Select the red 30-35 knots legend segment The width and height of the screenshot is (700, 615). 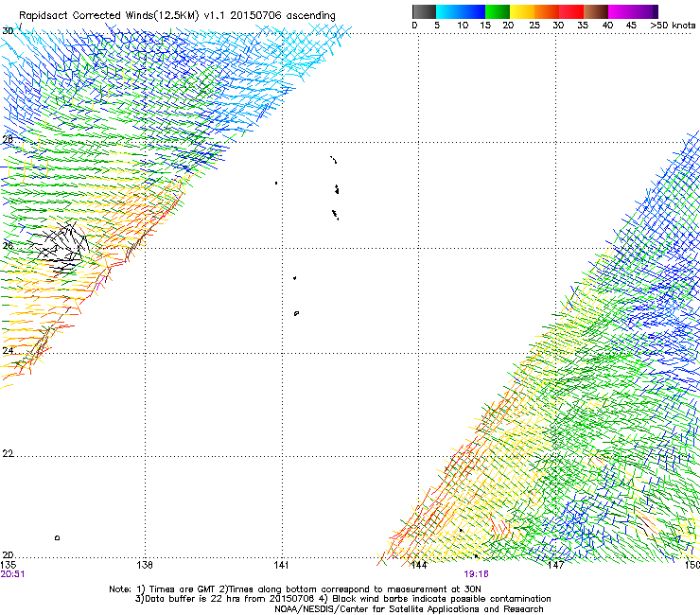point(571,11)
